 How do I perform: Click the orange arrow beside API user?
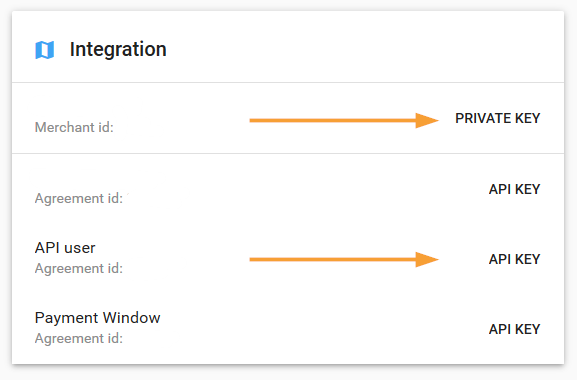click(x=344, y=259)
